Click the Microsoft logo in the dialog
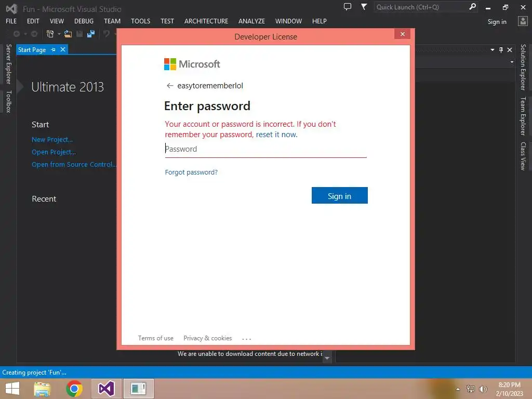The image size is (532, 399). pyautogui.click(x=192, y=64)
